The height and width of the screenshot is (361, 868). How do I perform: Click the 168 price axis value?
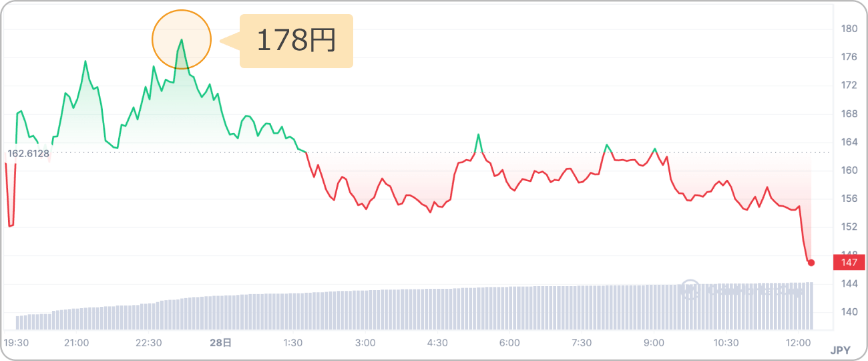tap(850, 114)
